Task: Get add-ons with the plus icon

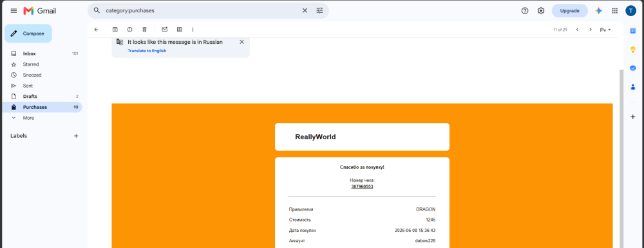Action: point(633,117)
